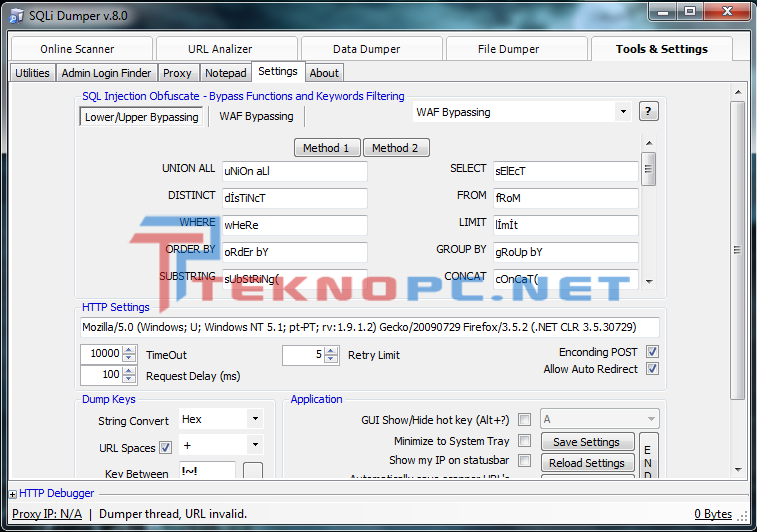The width and height of the screenshot is (757, 532).
Task: Click the obfuscate panel scrollbar thumb
Action: pos(648,169)
